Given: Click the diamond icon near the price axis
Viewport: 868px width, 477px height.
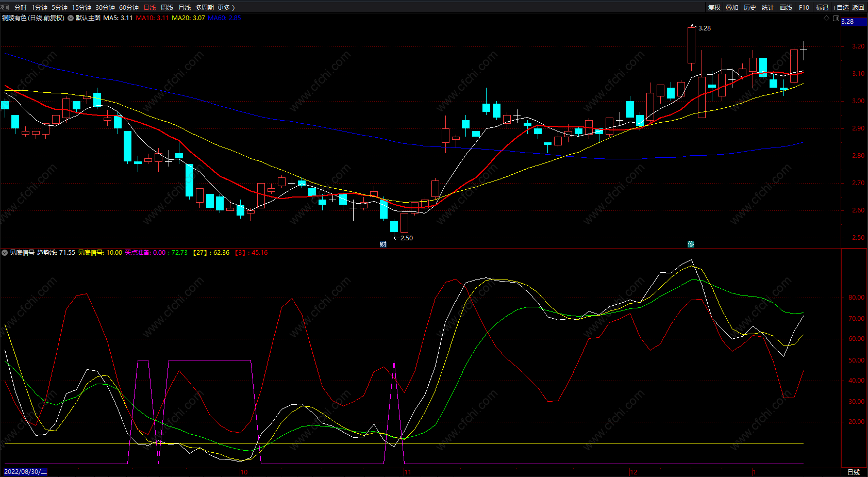Looking at the screenshot, I should [827, 19].
